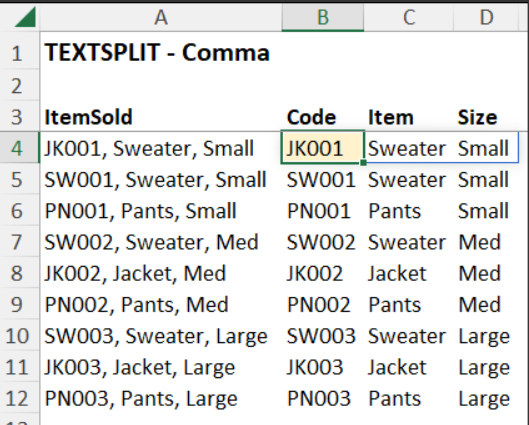529x425 pixels.
Task: Click 'Small' in row 5 Size column
Action: coord(486,179)
